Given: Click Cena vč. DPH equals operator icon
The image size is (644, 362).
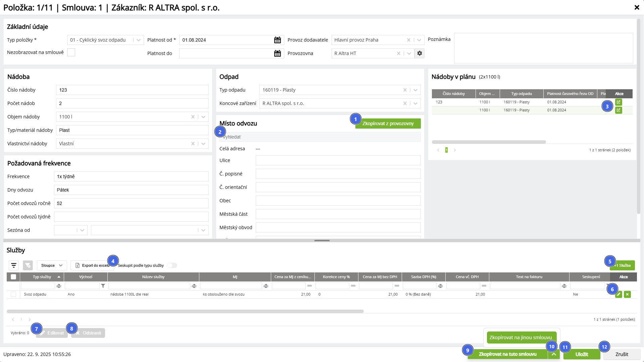Looking at the screenshot, I should click(484, 286).
